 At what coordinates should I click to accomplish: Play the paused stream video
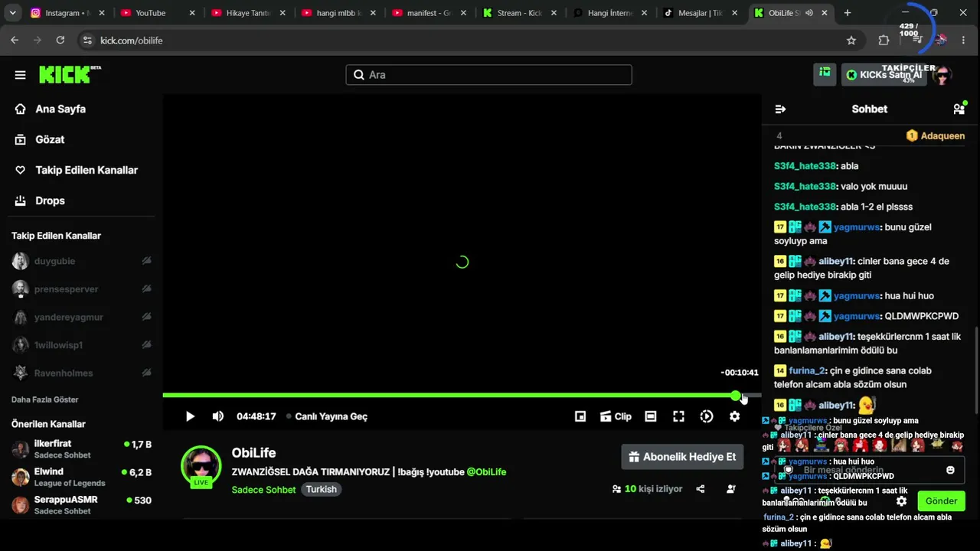(x=190, y=416)
